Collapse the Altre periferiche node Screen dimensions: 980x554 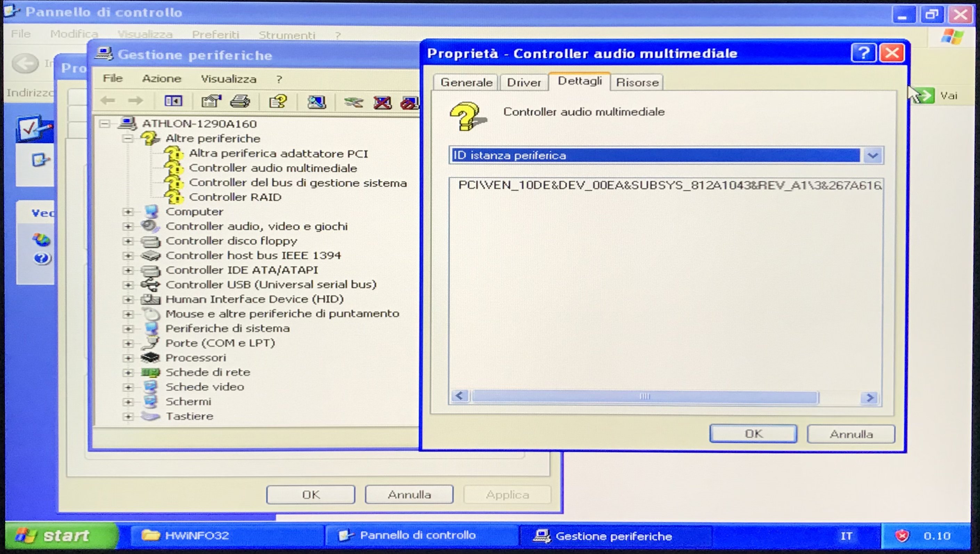tap(128, 139)
